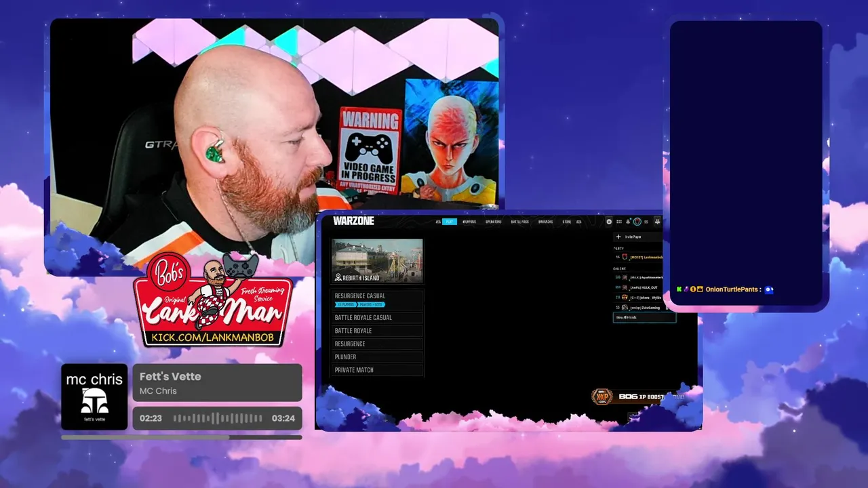Viewport: 868px width, 488px height.
Task: Select Battle Royale Casual mode
Action: click(x=377, y=317)
